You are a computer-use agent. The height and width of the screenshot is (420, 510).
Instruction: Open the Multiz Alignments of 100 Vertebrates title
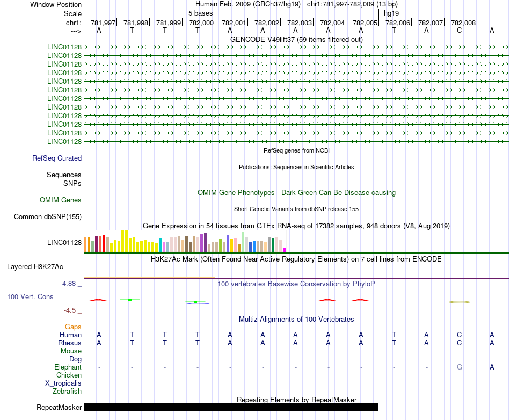pyautogui.click(x=296, y=320)
